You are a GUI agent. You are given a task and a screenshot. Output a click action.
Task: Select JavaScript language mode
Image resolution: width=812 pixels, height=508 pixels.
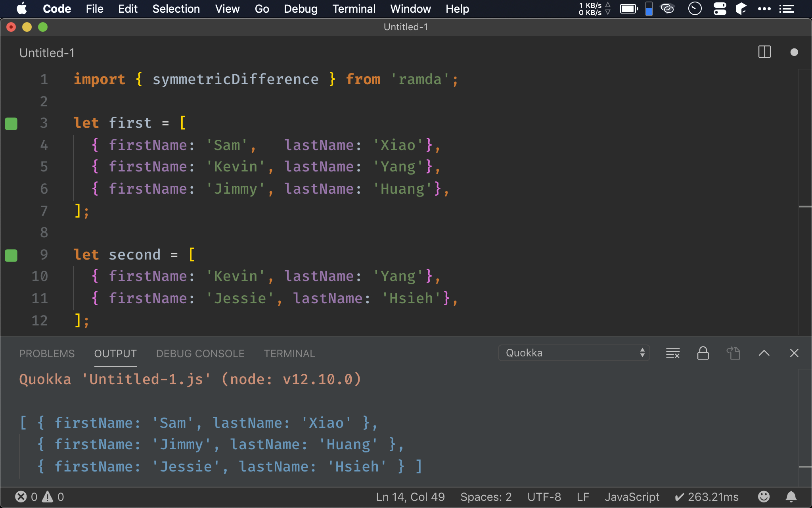[x=632, y=497]
